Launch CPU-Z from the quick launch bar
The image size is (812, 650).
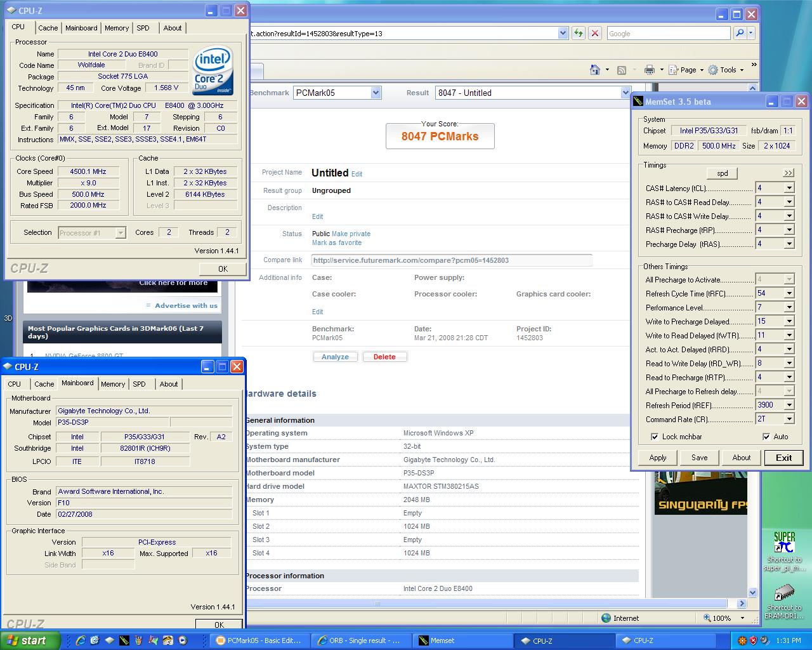point(109,640)
